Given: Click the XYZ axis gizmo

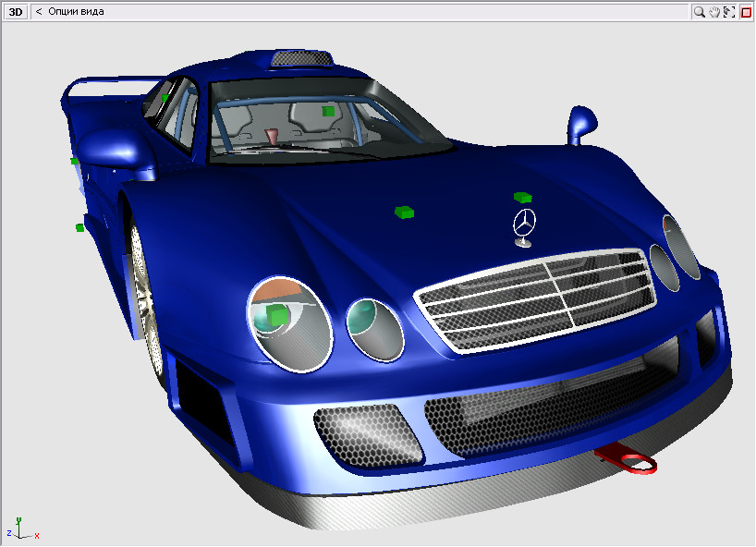Looking at the screenshot, I should point(22,529).
